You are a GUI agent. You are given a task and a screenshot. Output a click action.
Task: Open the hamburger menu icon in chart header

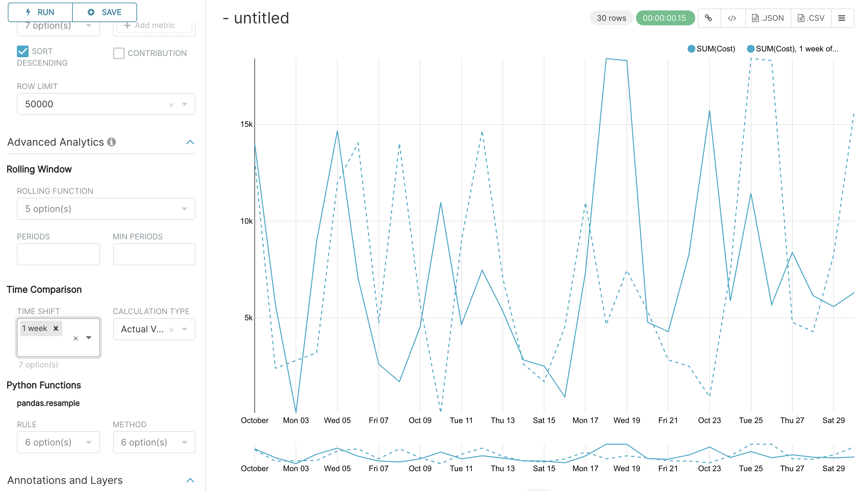(x=841, y=18)
